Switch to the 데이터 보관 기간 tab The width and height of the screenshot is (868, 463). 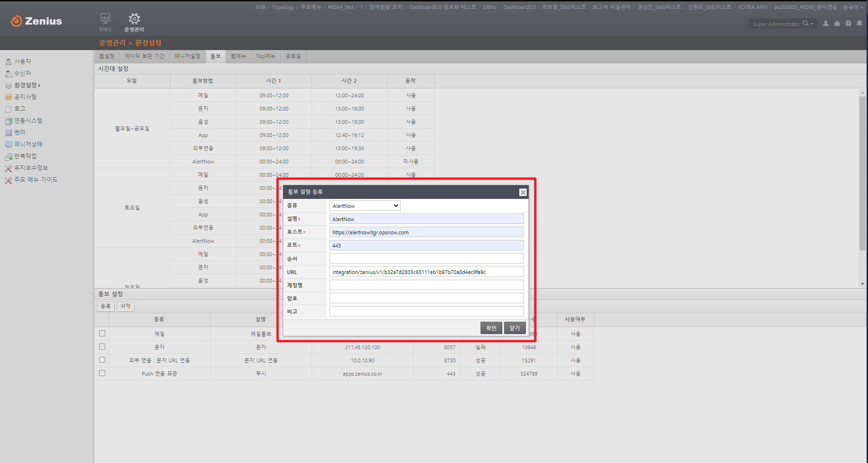point(144,56)
